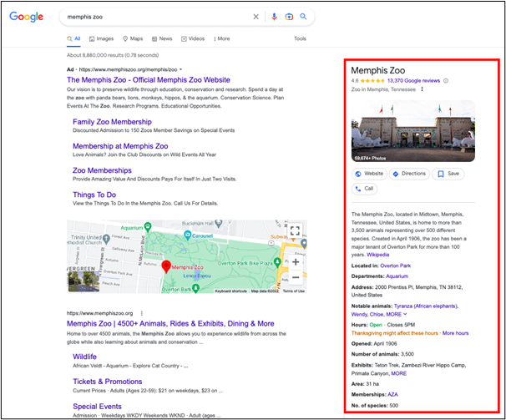Open the Wendy notable animal link
506x420 pixels.
(359, 314)
